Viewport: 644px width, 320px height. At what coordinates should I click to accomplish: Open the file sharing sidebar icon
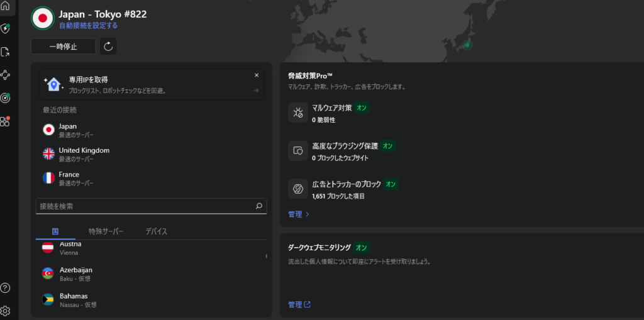click(6, 52)
